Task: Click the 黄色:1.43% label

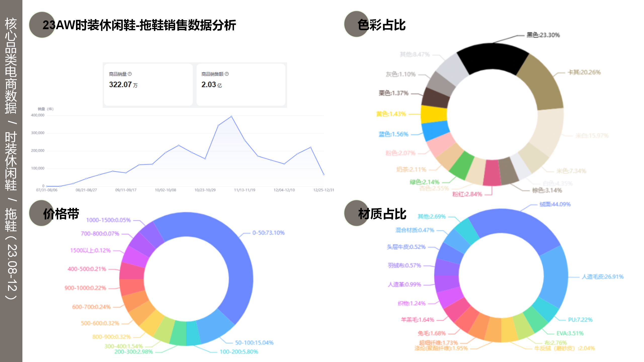Action: click(391, 114)
